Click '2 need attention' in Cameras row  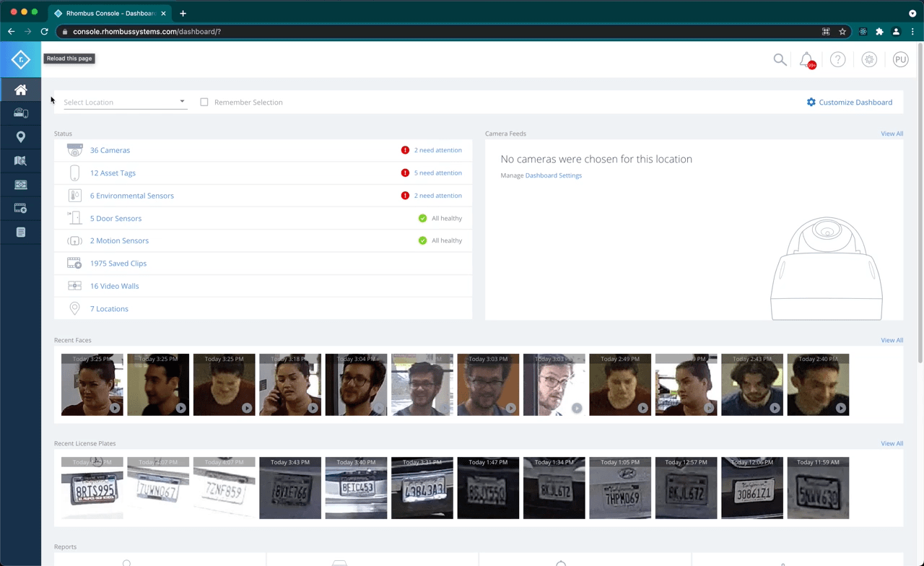pos(437,150)
